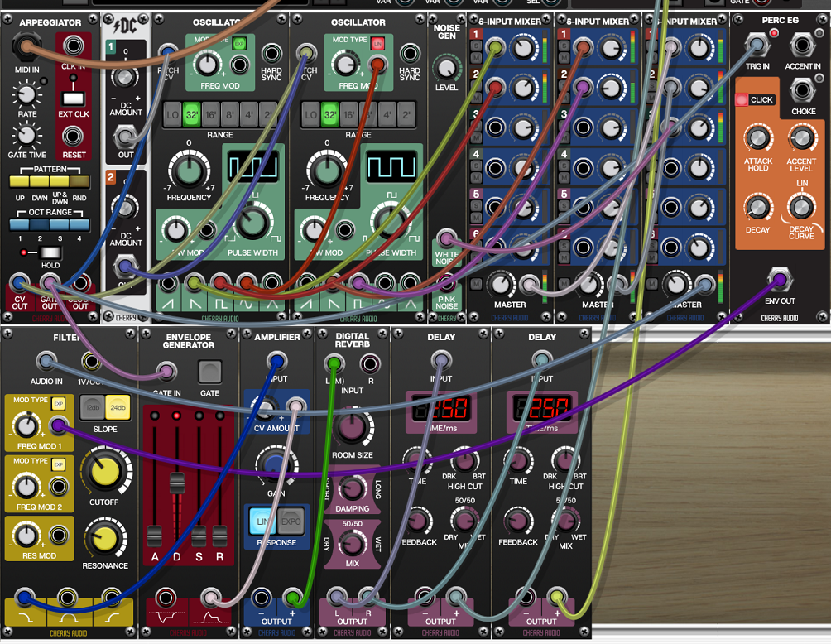This screenshot has width=831, height=644.
Task: Solo channel 1 on the first mixer
Action: 476,46
